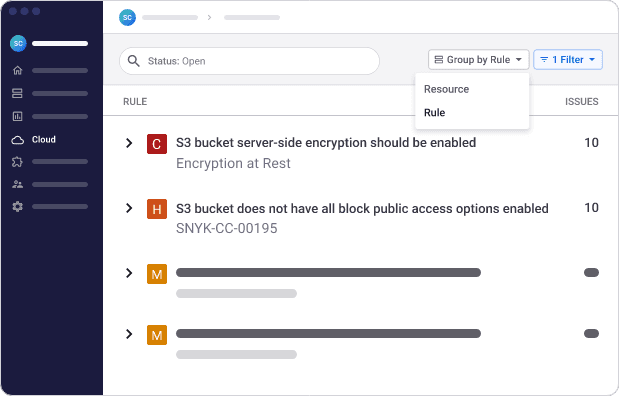Open the 1 Filter dropdown
This screenshot has width=619, height=396.
pyautogui.click(x=568, y=60)
